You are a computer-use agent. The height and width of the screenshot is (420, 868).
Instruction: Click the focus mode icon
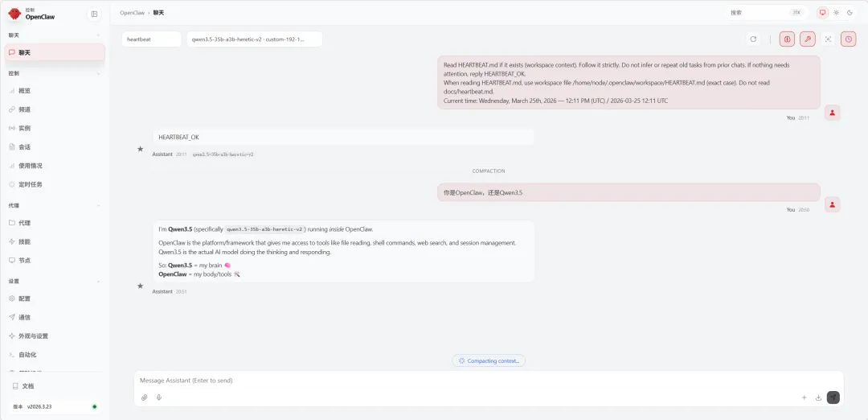point(828,39)
